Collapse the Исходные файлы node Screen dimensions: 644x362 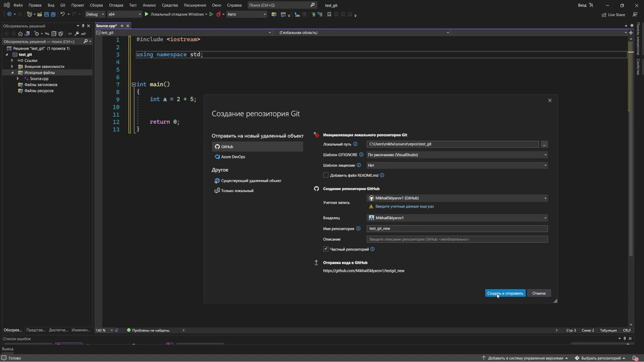pos(12,73)
